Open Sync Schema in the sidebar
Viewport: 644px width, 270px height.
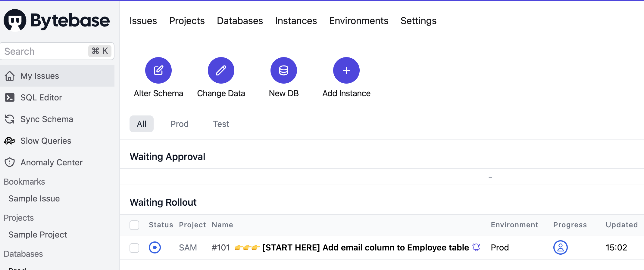point(46,119)
